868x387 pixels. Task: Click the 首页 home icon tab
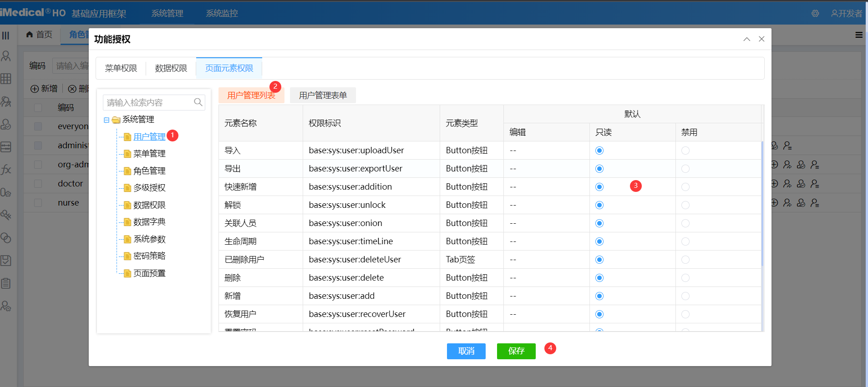click(x=39, y=35)
